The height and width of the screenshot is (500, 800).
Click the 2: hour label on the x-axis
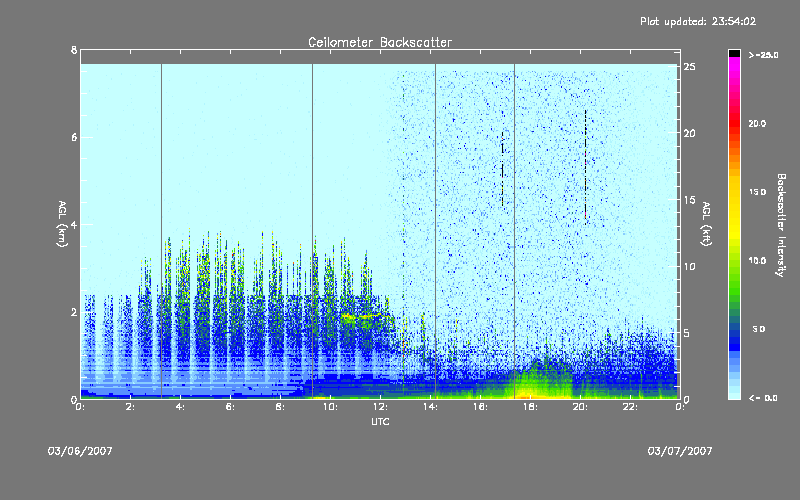[131, 407]
